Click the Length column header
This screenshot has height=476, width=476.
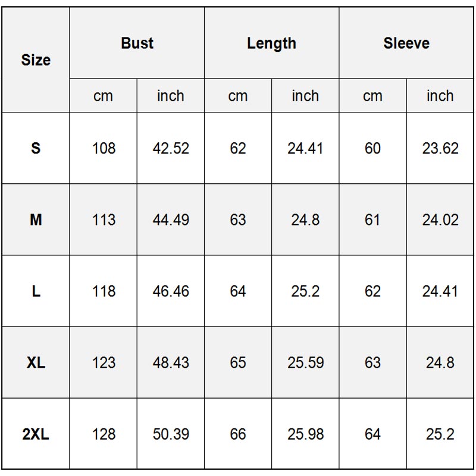tap(271, 43)
